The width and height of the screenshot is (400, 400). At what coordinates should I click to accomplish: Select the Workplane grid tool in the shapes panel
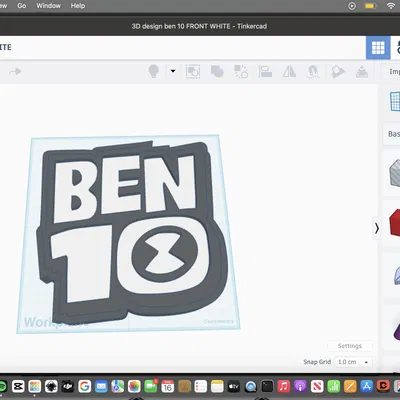coord(395,101)
